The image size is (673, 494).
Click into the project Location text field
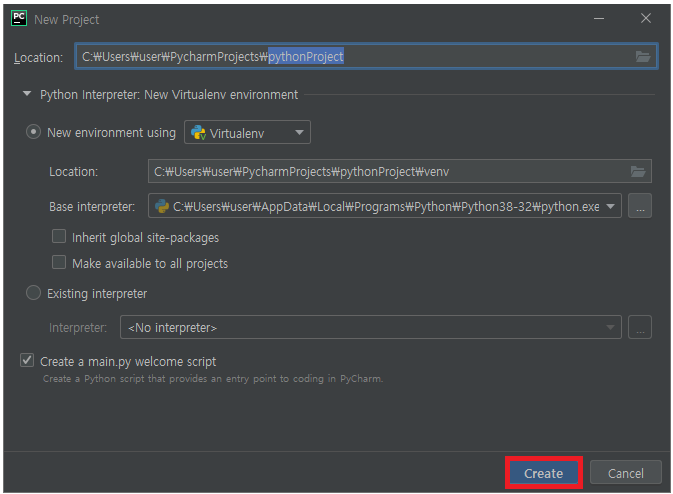tap(366, 56)
